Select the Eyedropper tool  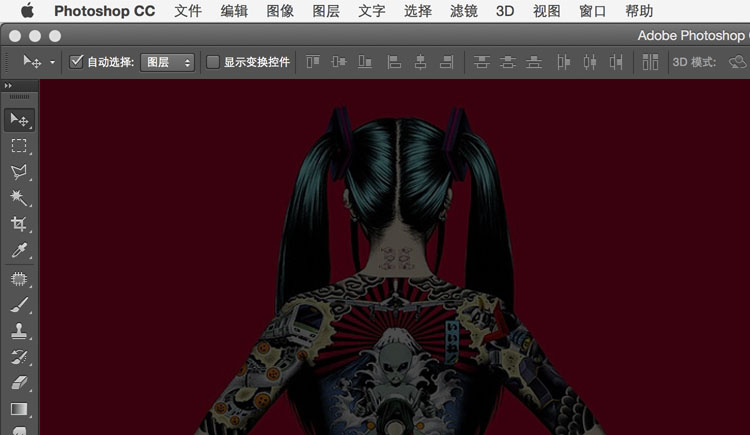[x=19, y=250]
